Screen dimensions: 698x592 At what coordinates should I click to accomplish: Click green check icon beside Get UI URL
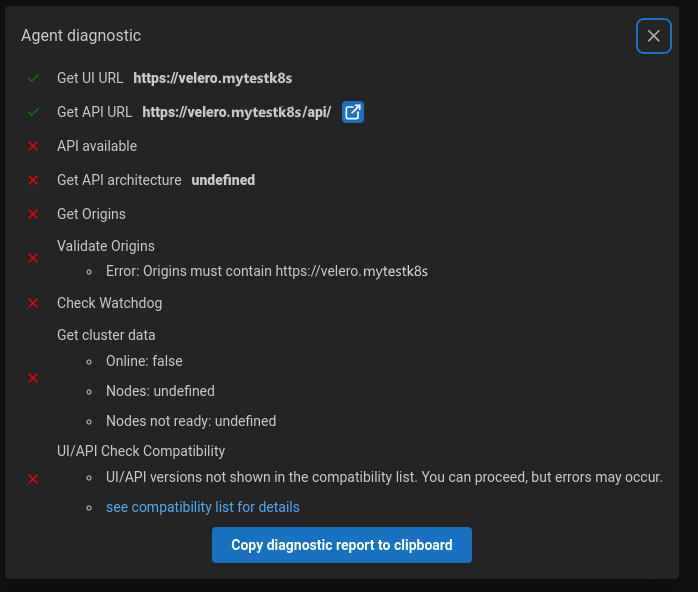point(33,78)
